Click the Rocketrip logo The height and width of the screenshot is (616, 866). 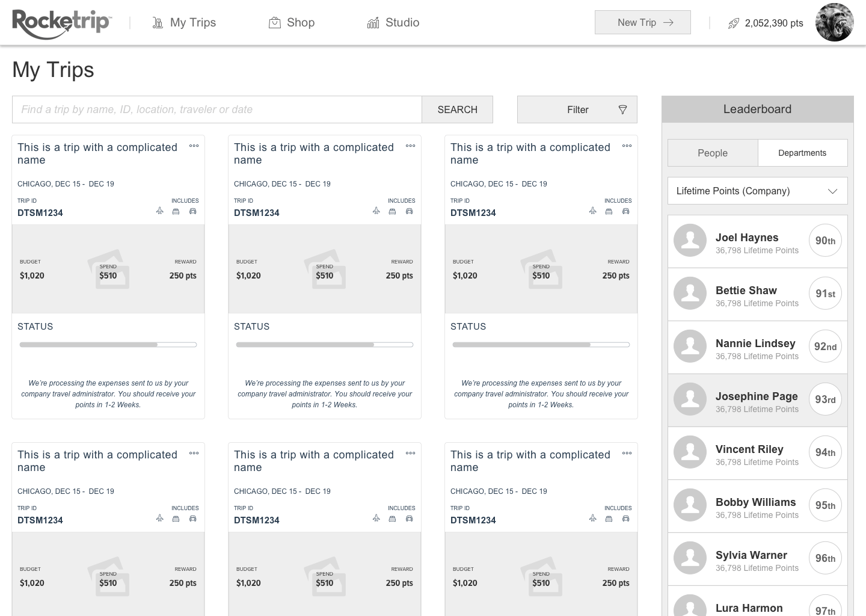pos(61,23)
